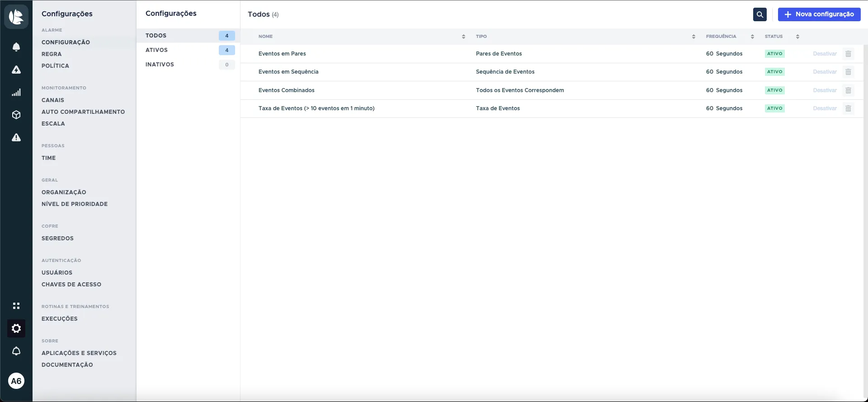Open the A6 user avatar
Image resolution: width=868 pixels, height=402 pixels.
[16, 381]
